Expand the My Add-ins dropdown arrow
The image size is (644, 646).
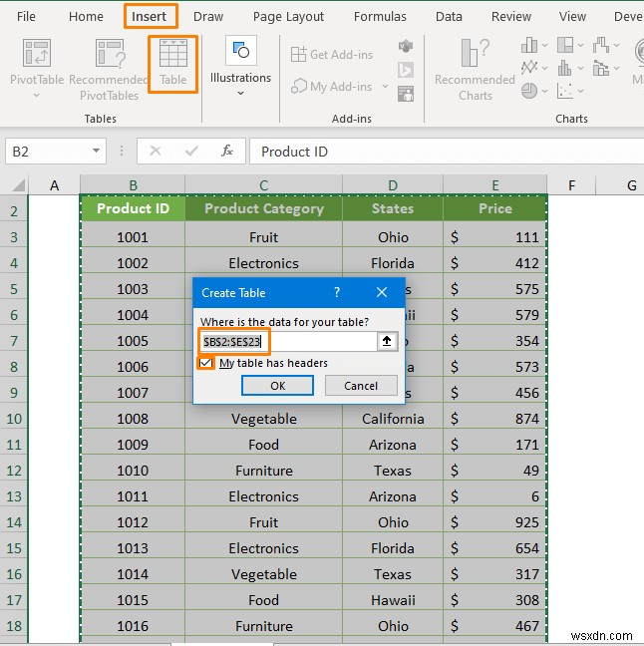pyautogui.click(x=385, y=86)
